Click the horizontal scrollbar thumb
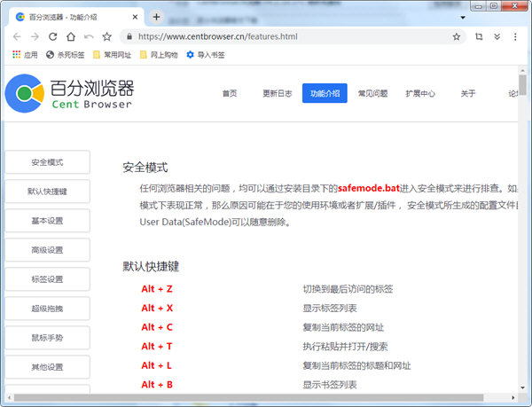The image size is (532, 407). (x=248, y=397)
